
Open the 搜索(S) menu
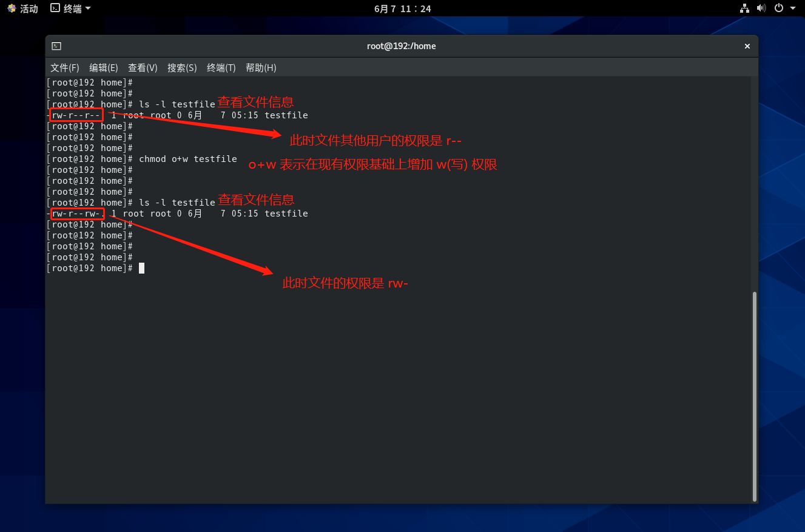(x=182, y=68)
